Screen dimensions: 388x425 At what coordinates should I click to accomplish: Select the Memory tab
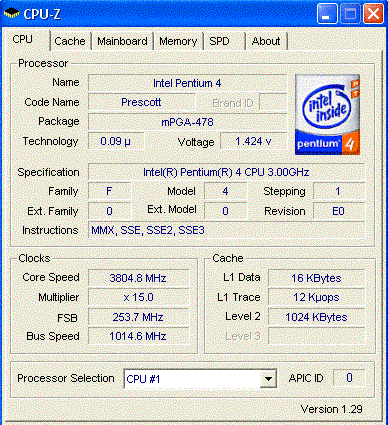pyautogui.click(x=178, y=41)
